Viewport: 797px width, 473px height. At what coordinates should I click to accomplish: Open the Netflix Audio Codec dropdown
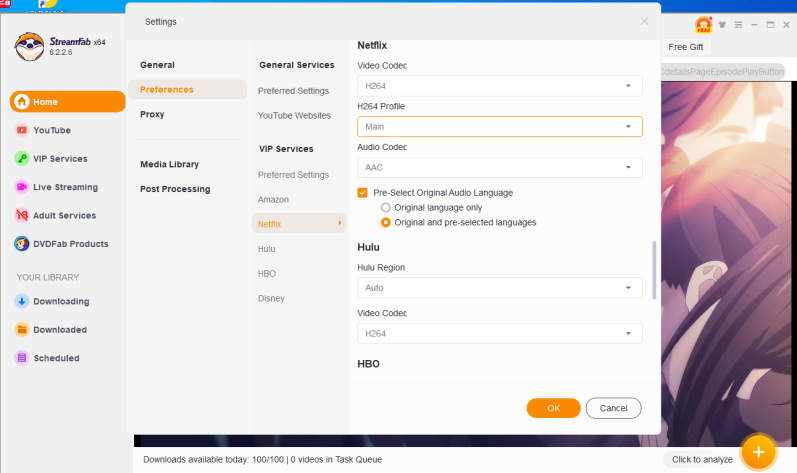(499, 167)
